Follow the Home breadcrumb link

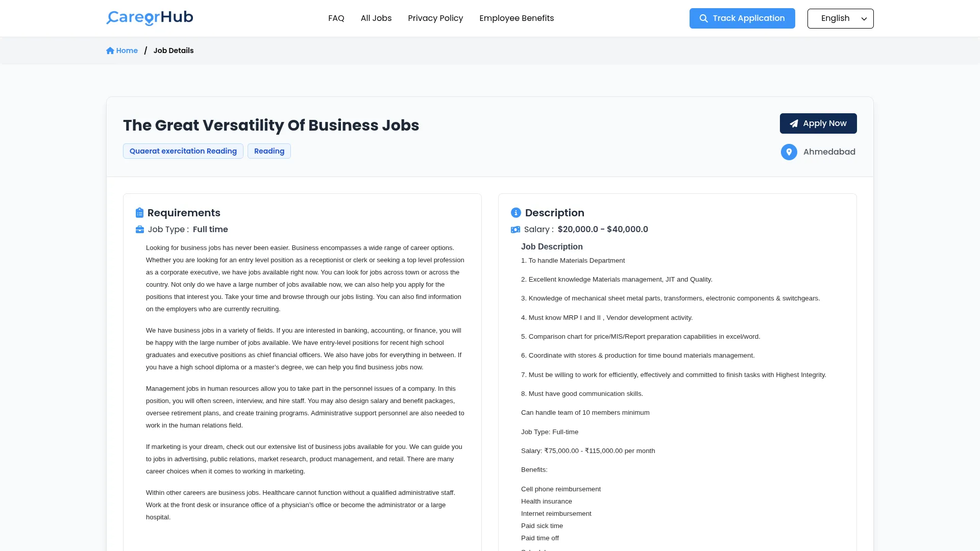coord(127,51)
